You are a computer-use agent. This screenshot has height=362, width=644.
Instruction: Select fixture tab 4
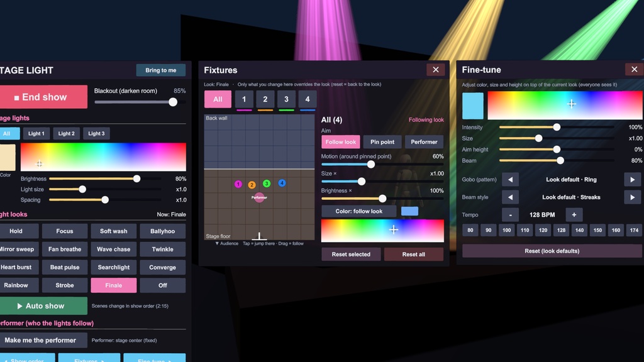(x=307, y=99)
